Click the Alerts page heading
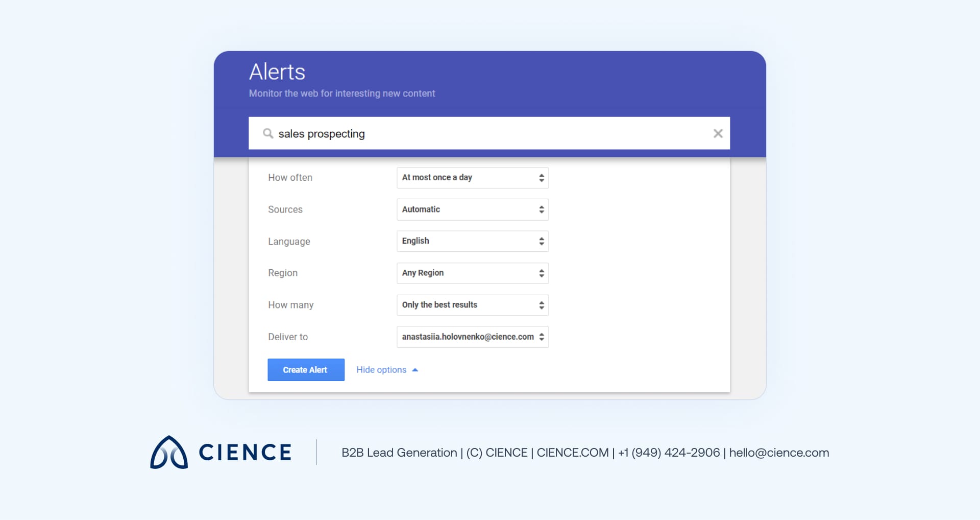The width and height of the screenshot is (980, 520). point(277,72)
